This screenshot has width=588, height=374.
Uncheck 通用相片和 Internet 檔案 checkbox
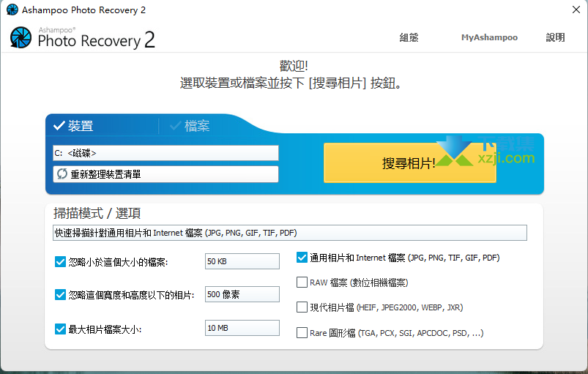(302, 258)
